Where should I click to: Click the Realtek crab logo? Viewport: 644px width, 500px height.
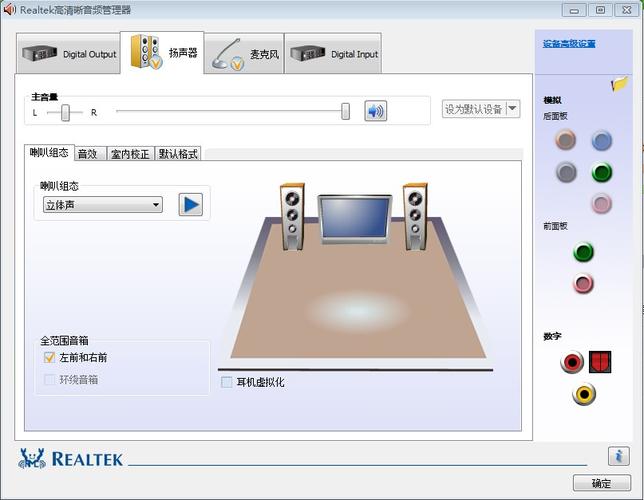click(x=32, y=459)
